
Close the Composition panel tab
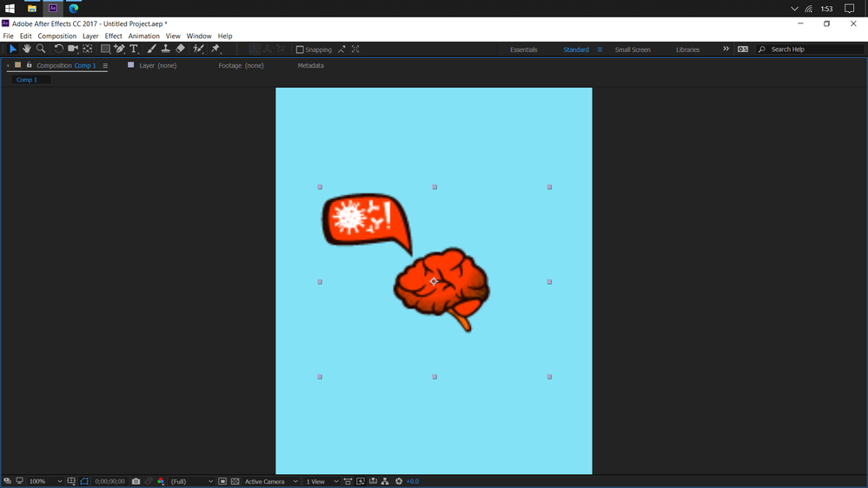pos(8,66)
